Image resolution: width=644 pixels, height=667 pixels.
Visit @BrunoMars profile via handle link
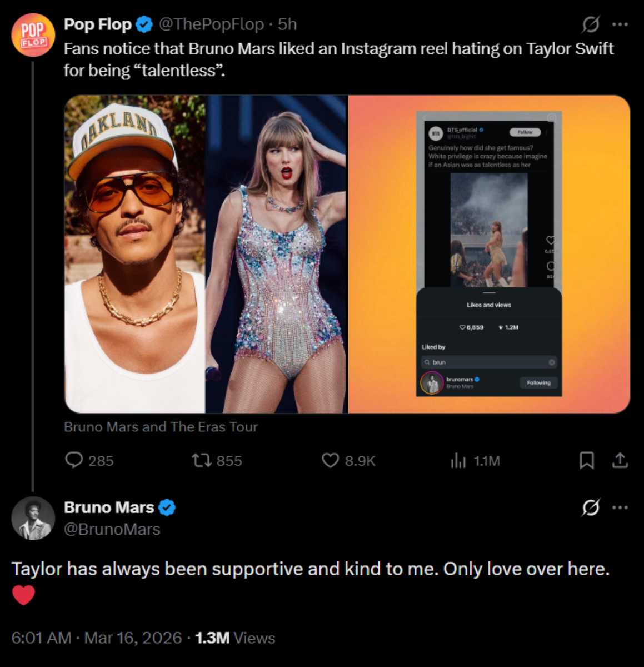point(113,529)
